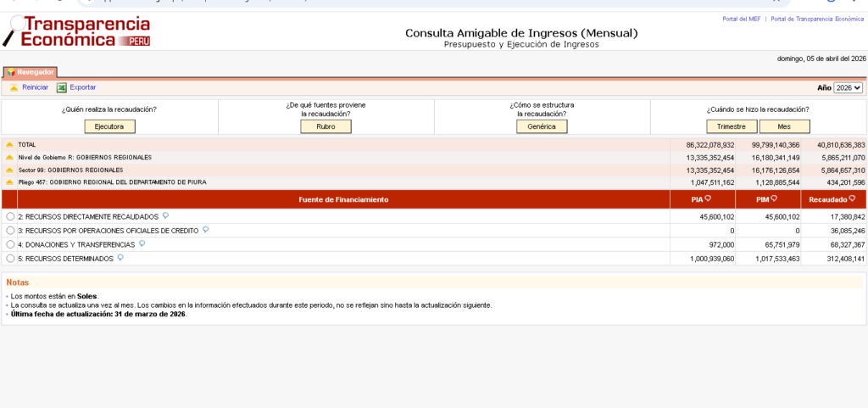Viewport: 868px width, 408px height.
Task: Click the Recaudado column help bubble icon
Action: [x=851, y=199]
